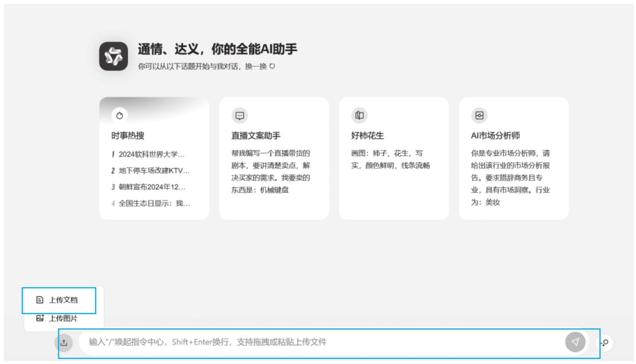Screen dimensions: 636x364
Task: Click the 好柿花生 card icon
Action: point(359,116)
